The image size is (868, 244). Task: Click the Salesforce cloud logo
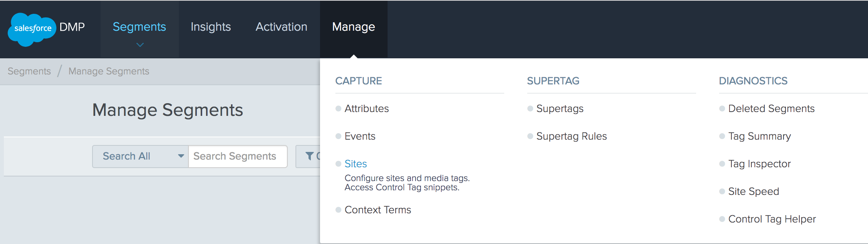[32, 29]
